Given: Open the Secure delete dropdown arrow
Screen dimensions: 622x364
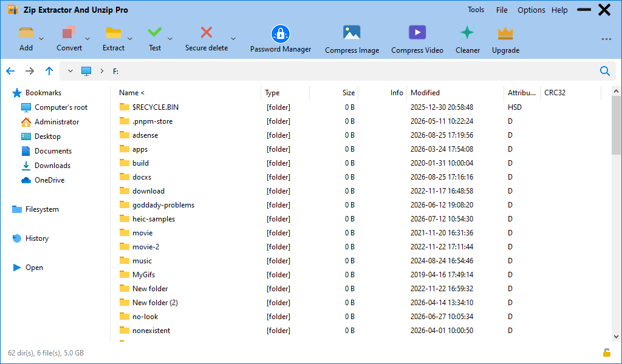Looking at the screenshot, I should 233,39.
